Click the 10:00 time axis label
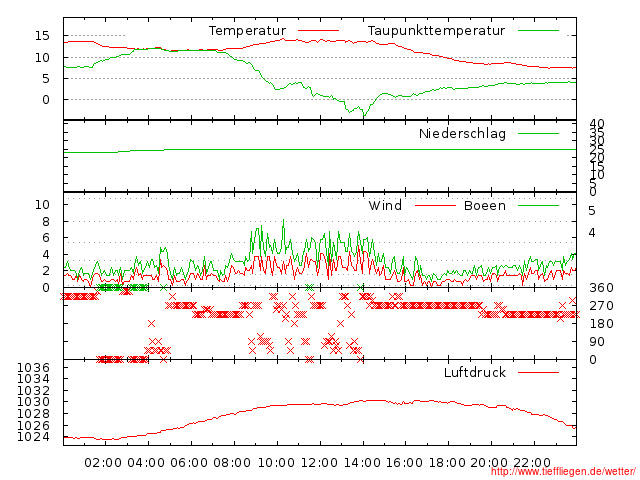 pos(276,463)
